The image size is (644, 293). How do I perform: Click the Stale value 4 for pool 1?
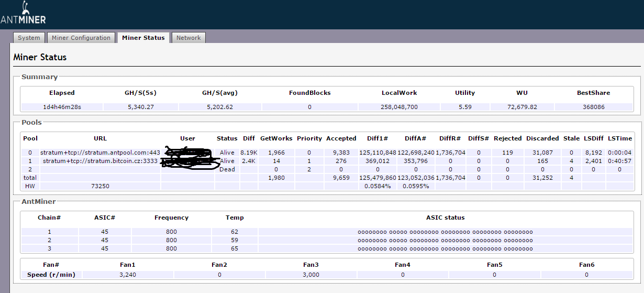(x=571, y=161)
